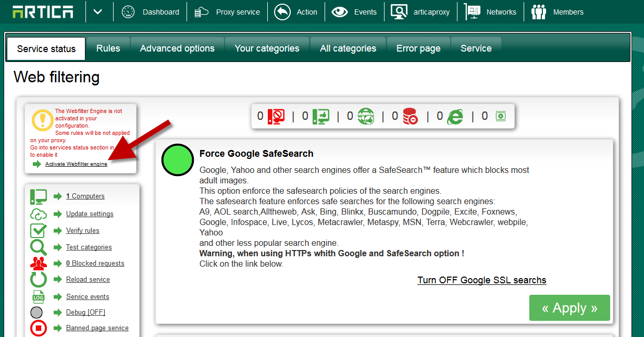Viewport: 644px width, 337px height.
Task: Click the red database minus counter icon
Action: coord(410,116)
